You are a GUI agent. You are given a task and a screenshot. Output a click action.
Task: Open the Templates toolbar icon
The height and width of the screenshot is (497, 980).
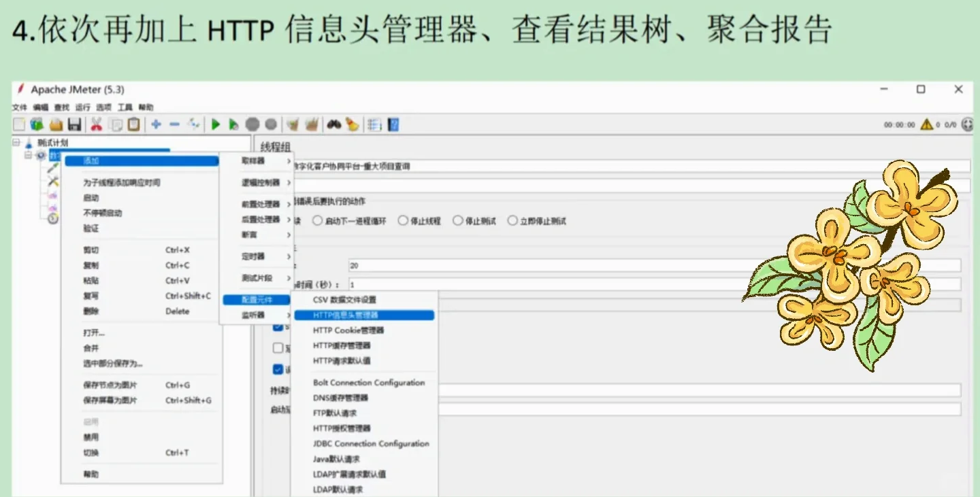[x=37, y=124]
